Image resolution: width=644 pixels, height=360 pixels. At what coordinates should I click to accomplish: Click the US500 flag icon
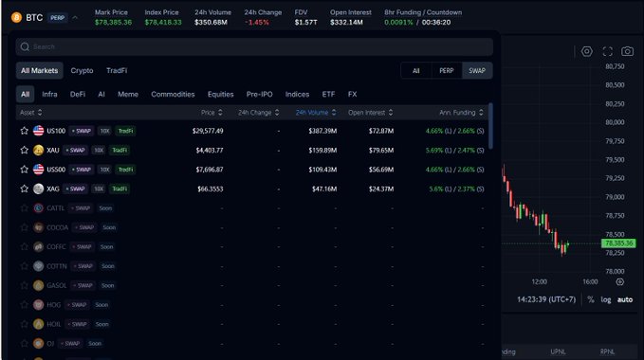coord(38,170)
